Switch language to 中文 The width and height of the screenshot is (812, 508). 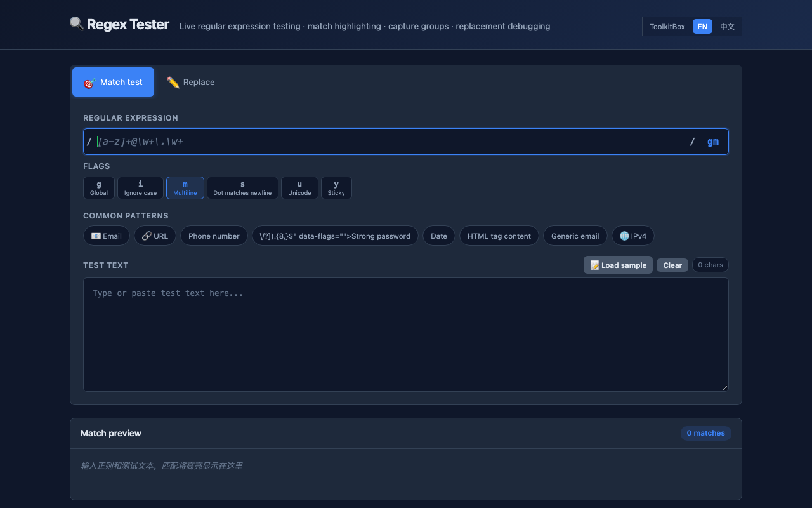click(x=727, y=27)
